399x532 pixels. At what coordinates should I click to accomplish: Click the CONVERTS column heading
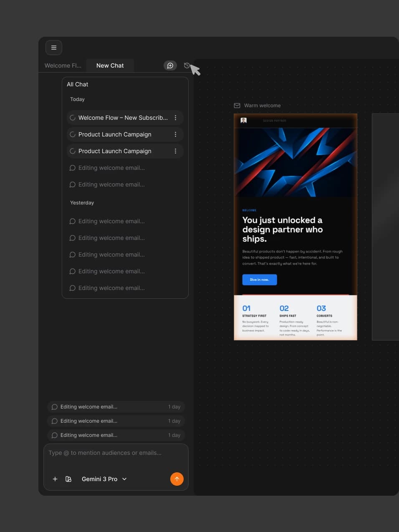coord(324,316)
